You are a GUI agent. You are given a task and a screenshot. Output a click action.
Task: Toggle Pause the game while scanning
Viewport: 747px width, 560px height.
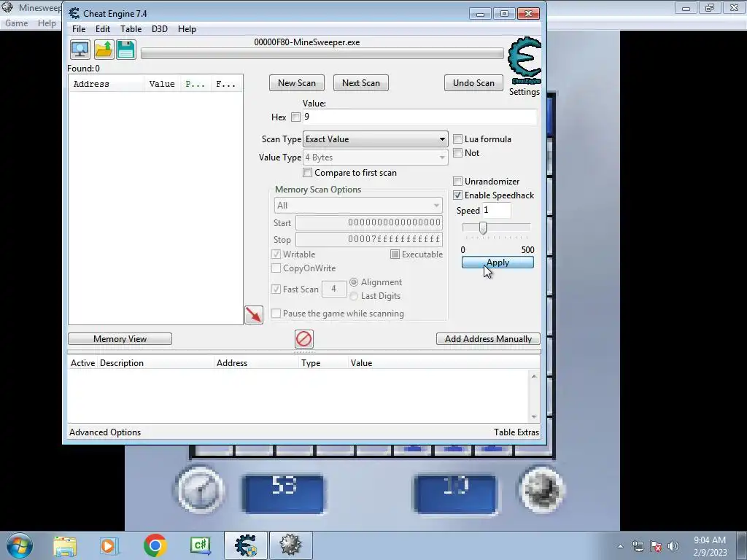point(276,314)
